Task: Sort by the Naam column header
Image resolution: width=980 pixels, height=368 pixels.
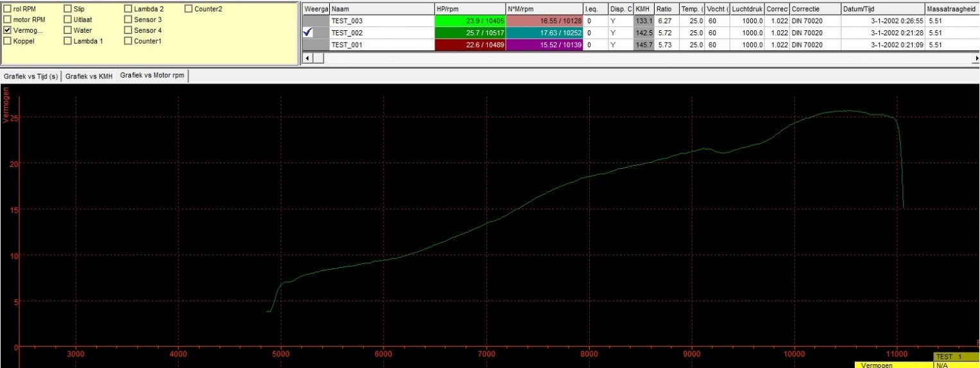Action: (381, 9)
